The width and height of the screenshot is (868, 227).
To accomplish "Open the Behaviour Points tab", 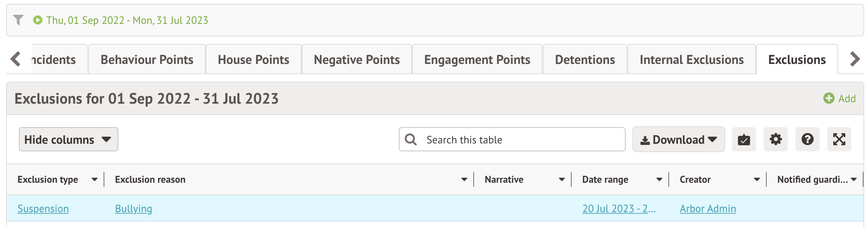I will [x=147, y=60].
